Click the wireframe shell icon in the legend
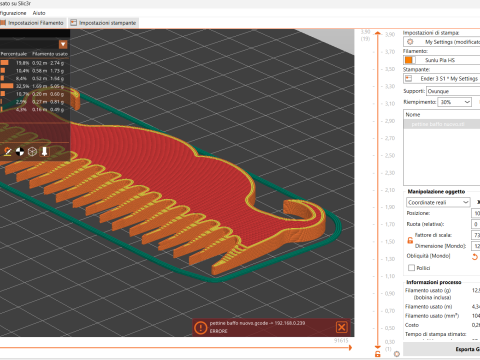Screen dimensions: 480x360 tap(32, 152)
